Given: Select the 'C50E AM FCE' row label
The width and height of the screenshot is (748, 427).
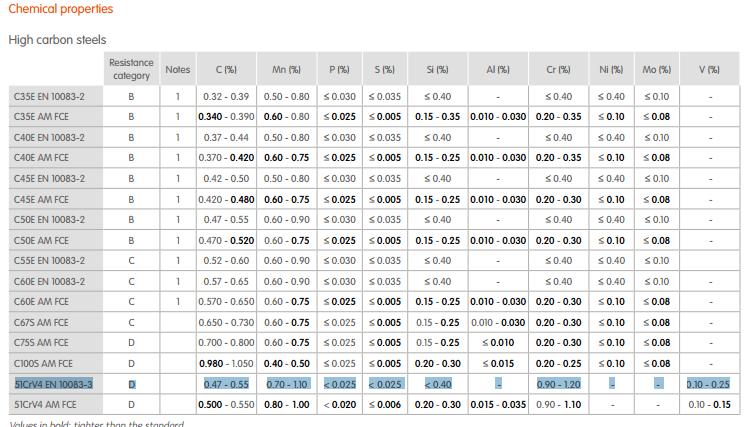Looking at the screenshot, I should point(41,240).
